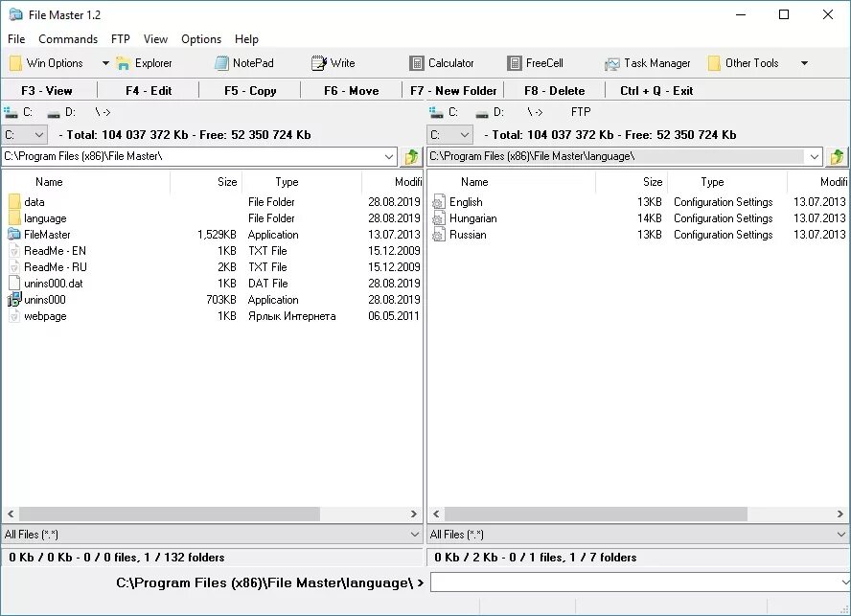Click the F3 - View button

coord(49,91)
